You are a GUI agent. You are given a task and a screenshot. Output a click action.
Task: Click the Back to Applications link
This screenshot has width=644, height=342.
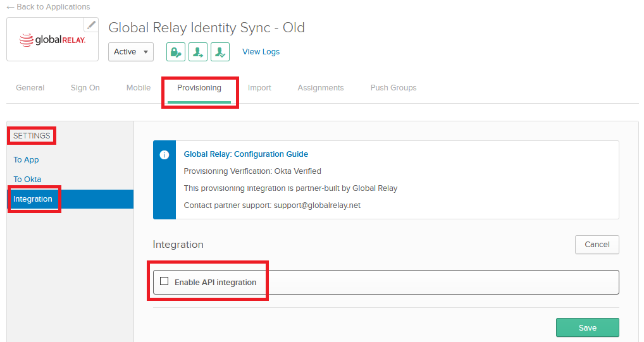click(x=48, y=7)
